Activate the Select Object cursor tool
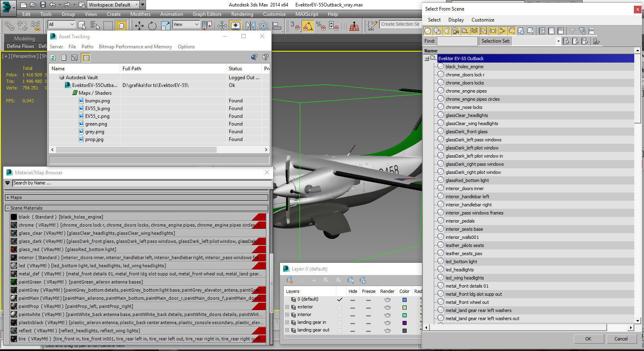The image size is (644, 351). [82, 26]
